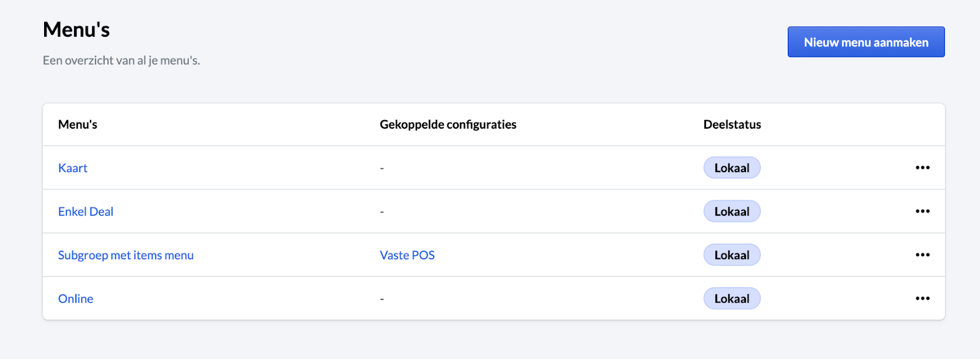
Task: Click the Menu's column header
Action: [x=78, y=124]
